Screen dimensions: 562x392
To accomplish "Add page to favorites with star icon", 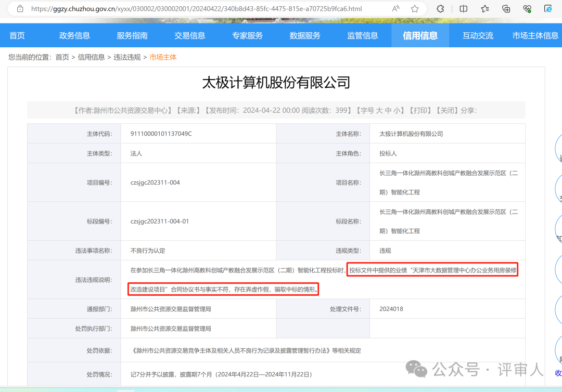I will (x=415, y=9).
